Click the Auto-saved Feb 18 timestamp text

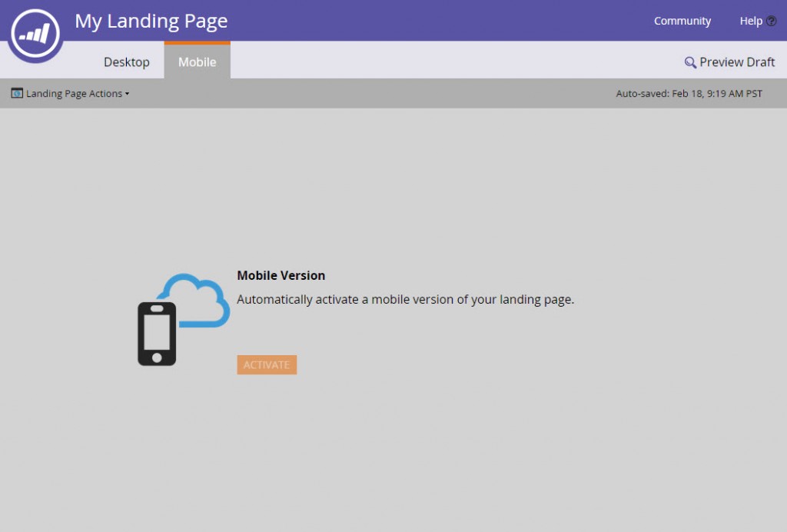point(689,93)
